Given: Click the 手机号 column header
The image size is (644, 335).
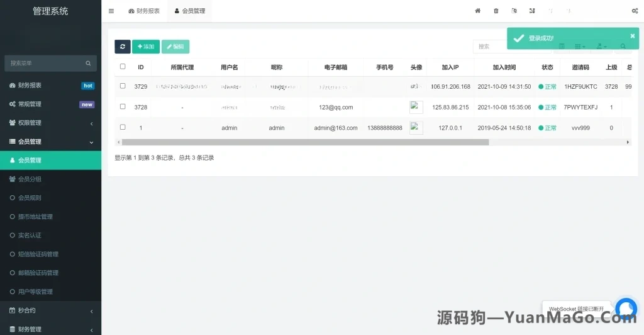Looking at the screenshot, I should [x=385, y=67].
